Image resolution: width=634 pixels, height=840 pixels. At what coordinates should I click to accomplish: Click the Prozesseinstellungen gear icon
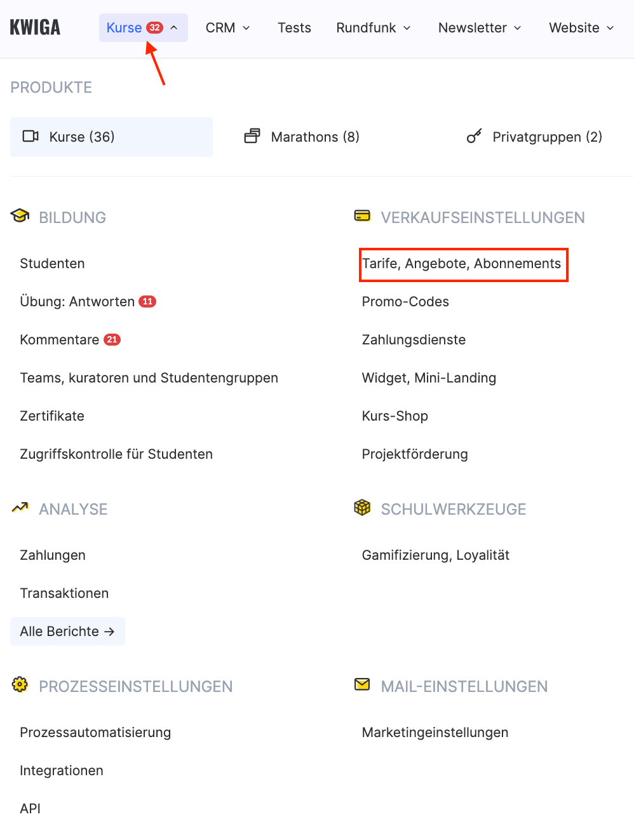20,684
